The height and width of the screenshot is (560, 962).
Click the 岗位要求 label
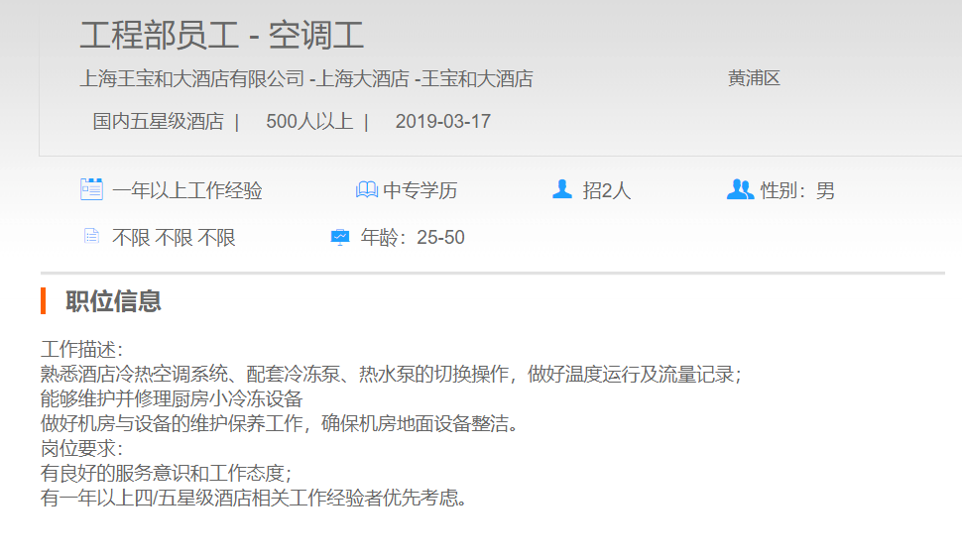pyautogui.click(x=81, y=449)
